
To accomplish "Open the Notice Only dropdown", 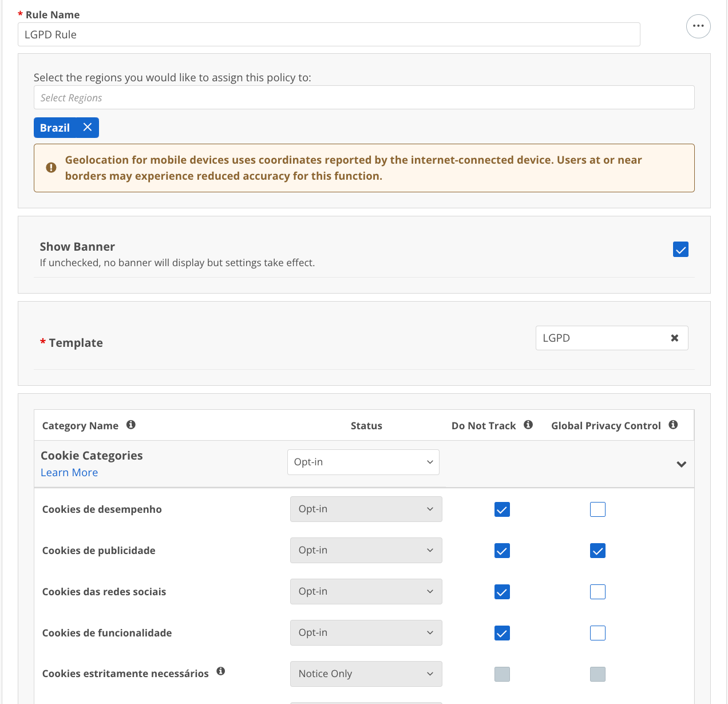I will coord(366,674).
